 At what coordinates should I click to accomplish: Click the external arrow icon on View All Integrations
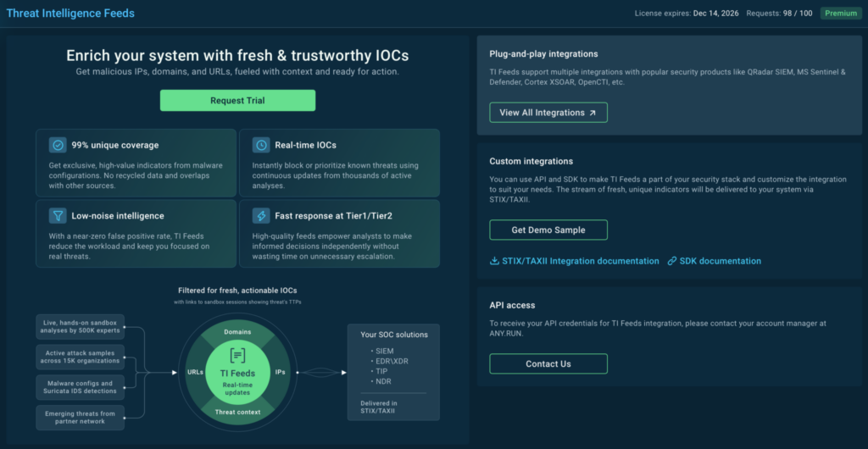tap(593, 112)
